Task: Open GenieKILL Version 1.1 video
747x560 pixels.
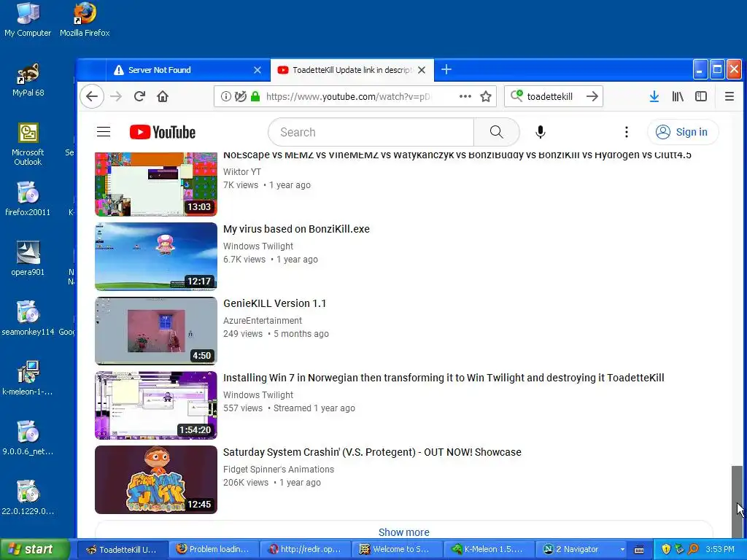Action: [275, 303]
